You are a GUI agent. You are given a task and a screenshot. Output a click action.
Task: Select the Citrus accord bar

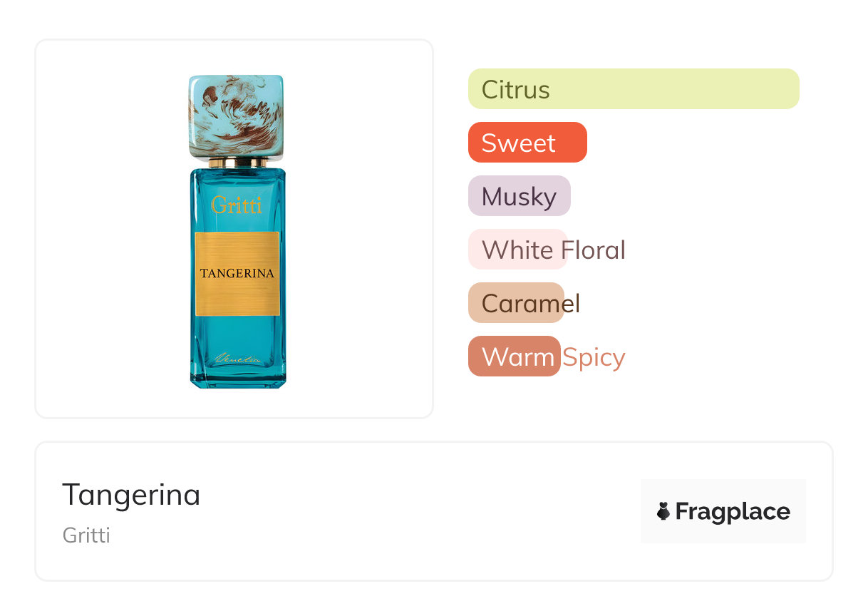tap(633, 89)
